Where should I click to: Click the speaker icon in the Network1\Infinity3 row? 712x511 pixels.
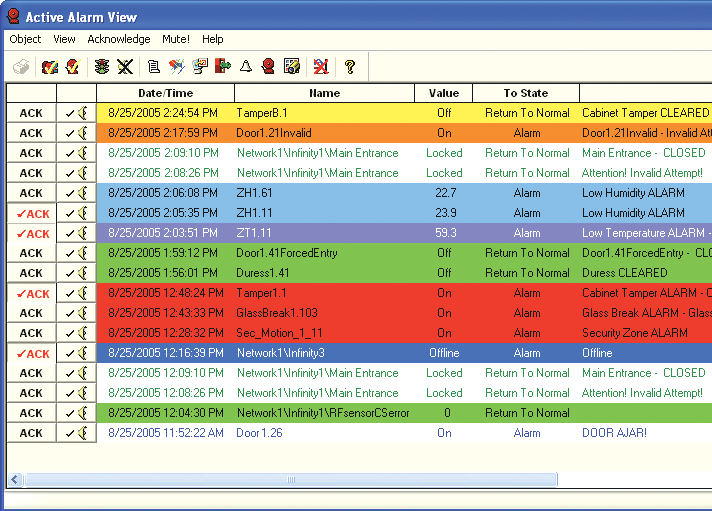click(83, 352)
